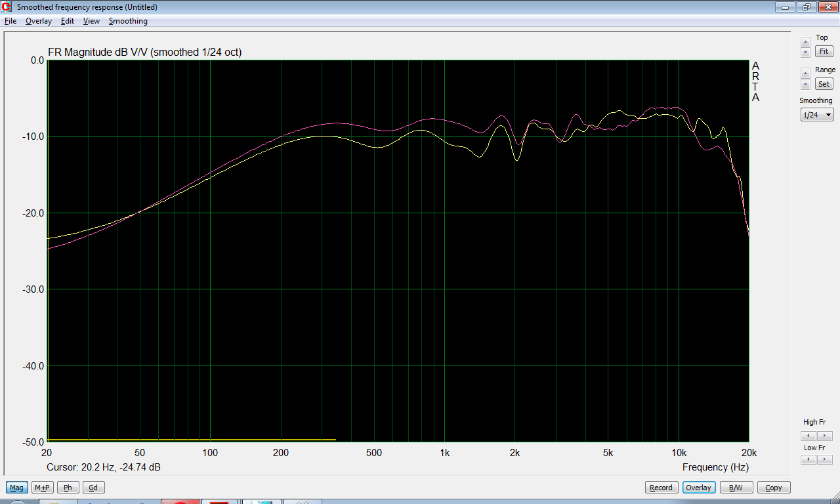The image size is (840, 504).
Task: Open the Overlay menu in the menu bar
Action: point(38,21)
